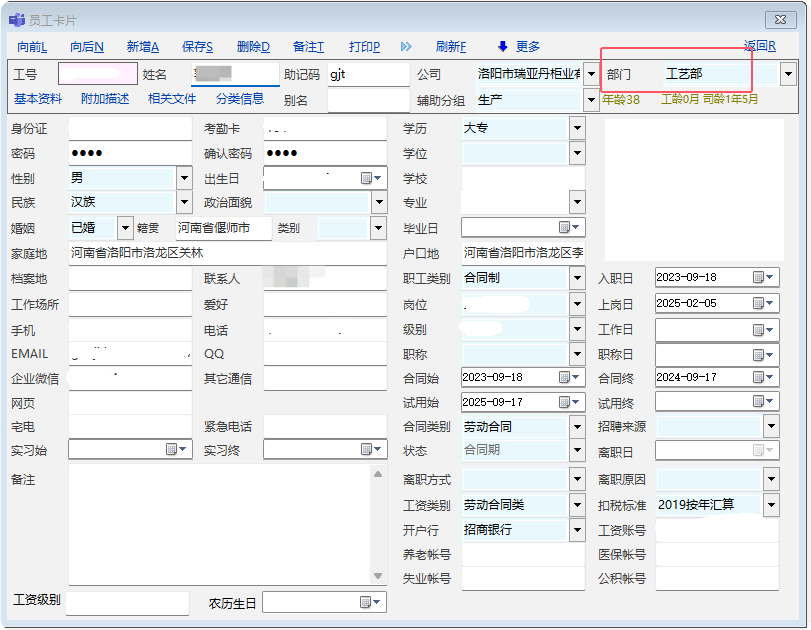Open calendar picker for 毕业日 field
The height and width of the screenshot is (630, 811).
click(x=564, y=228)
